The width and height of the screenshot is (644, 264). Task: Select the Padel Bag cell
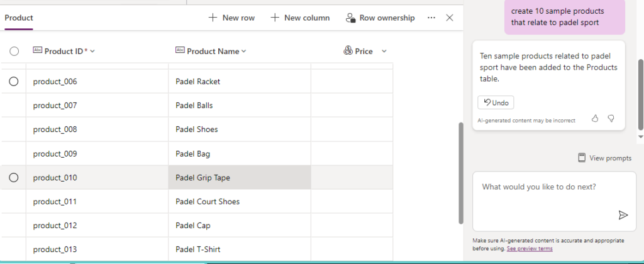point(240,153)
